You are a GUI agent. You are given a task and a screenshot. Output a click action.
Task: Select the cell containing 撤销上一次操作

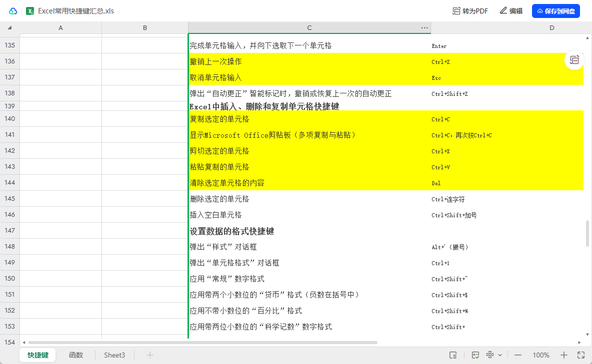[x=309, y=61]
